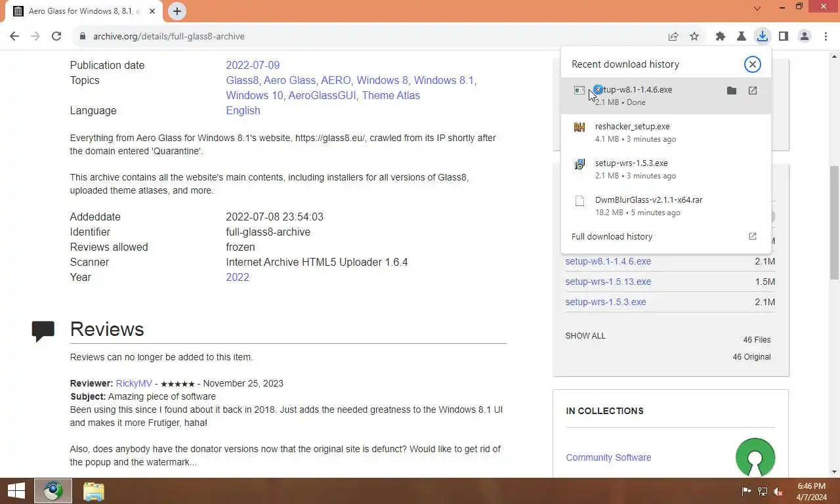Open the Windows Start button
The image size is (840, 504).
click(16, 491)
